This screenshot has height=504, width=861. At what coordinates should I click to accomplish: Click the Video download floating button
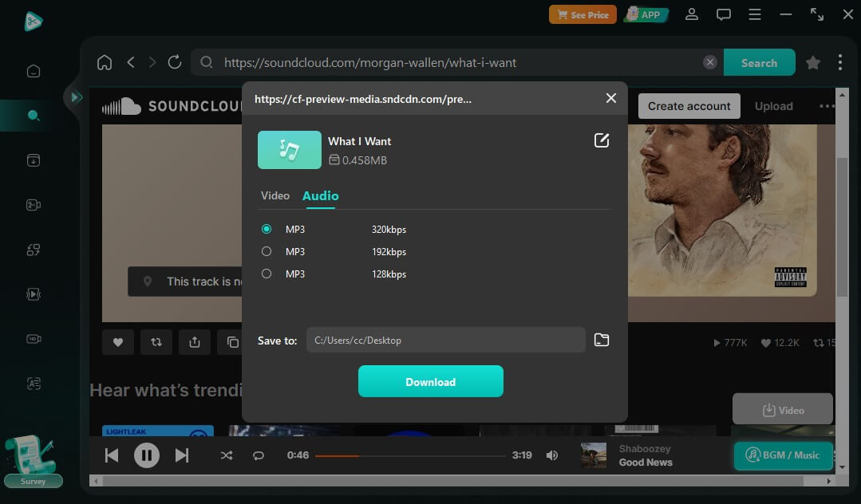pos(783,410)
